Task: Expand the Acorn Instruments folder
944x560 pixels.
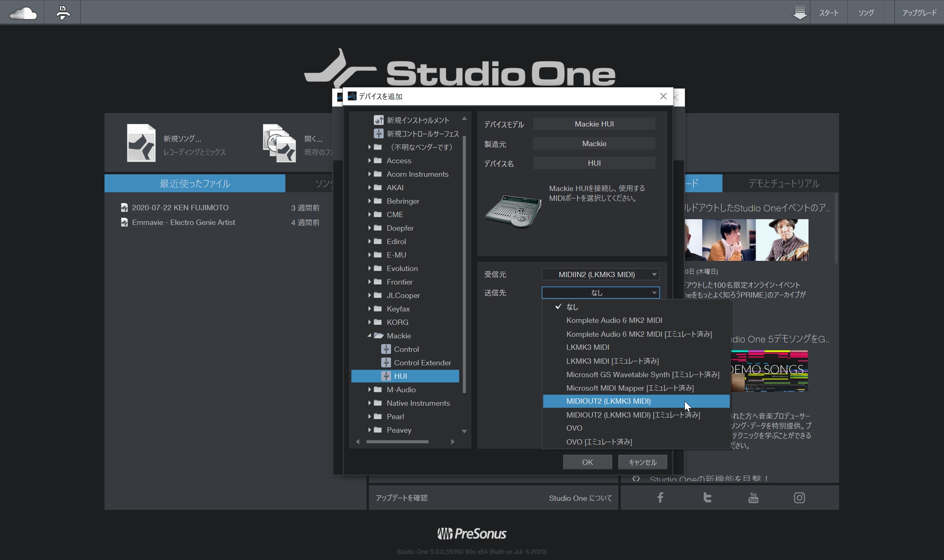Action: click(x=369, y=174)
